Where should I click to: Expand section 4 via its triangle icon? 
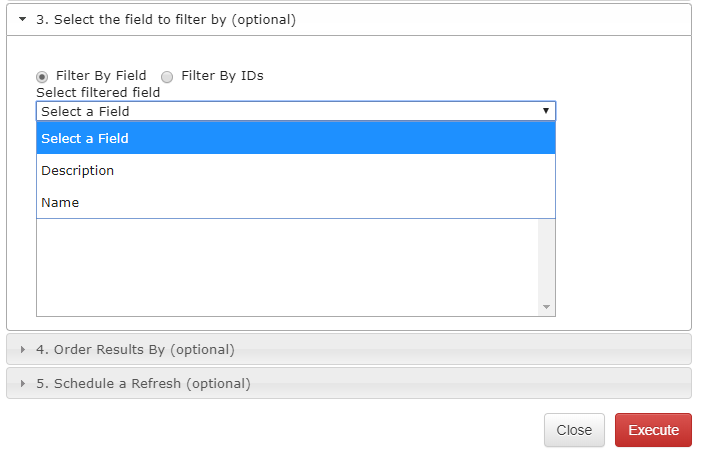click(23, 349)
